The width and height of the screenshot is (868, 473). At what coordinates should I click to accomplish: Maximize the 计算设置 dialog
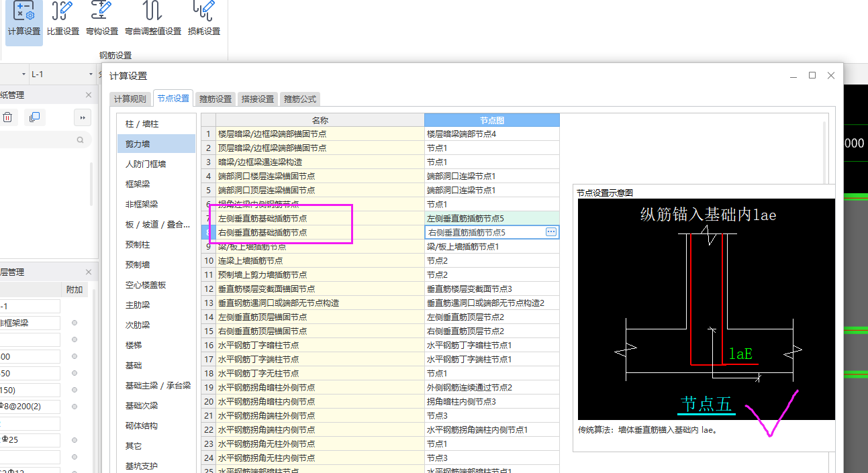(812, 76)
